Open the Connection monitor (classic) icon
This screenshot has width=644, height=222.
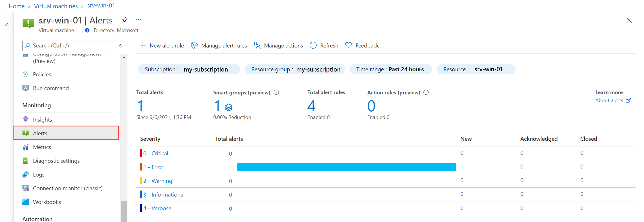[x=25, y=188]
